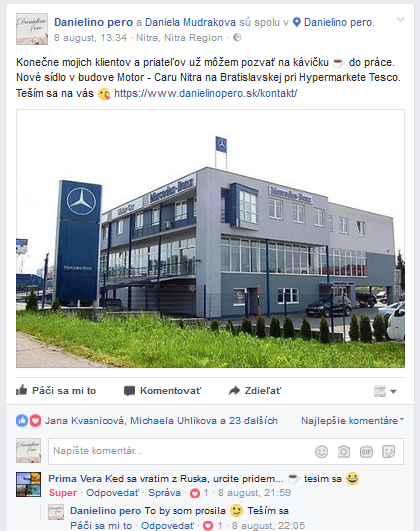Screen dimensions: 420x531
Task: Toggle Super reaction on Prima Vera's comment
Action: tap(63, 493)
